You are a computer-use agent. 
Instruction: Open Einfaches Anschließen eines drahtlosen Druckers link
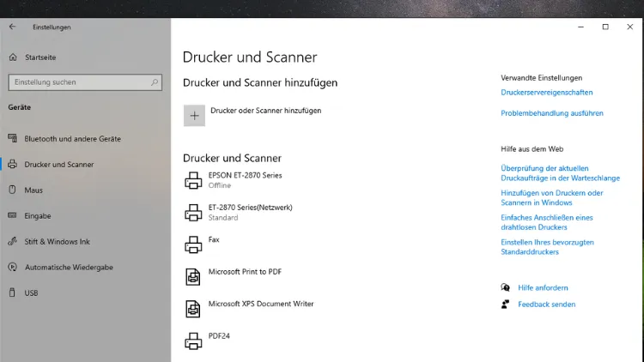tap(547, 222)
